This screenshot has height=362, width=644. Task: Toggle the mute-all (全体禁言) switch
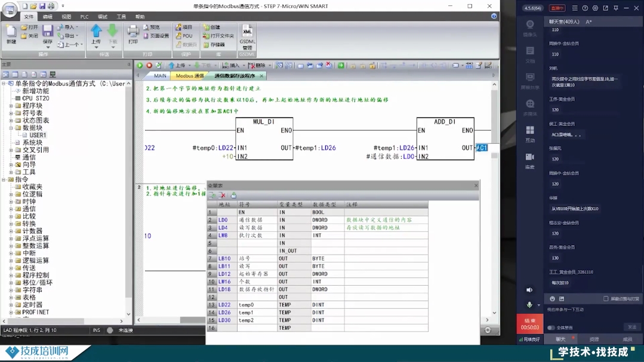pos(551,327)
